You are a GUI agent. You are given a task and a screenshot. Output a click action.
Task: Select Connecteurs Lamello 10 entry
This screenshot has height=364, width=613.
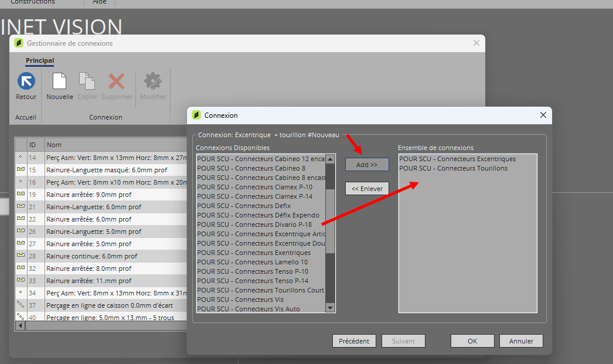(x=261, y=262)
